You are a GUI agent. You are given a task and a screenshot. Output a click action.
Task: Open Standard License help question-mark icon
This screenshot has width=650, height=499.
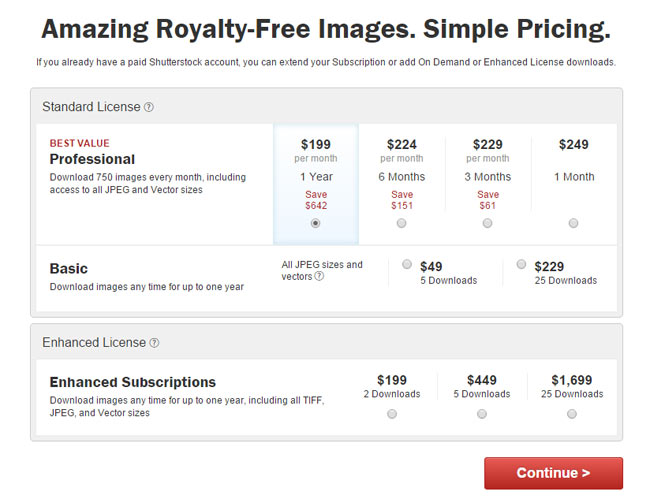(x=149, y=107)
